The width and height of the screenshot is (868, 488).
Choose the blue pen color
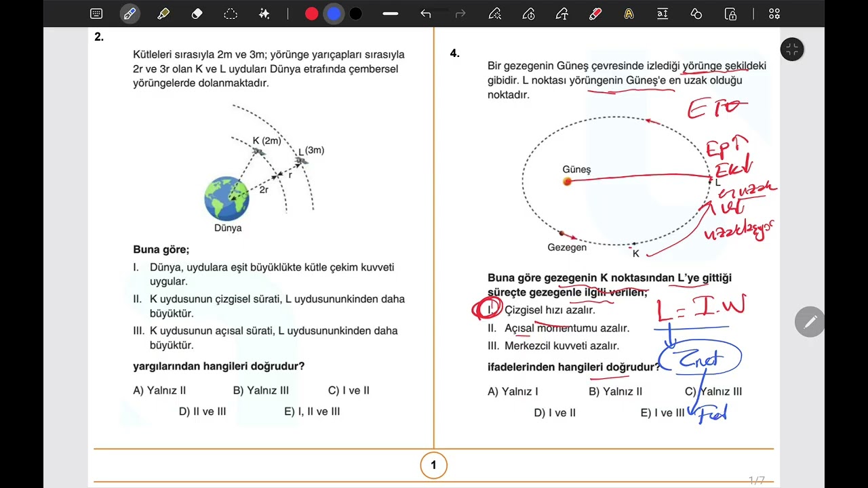coord(333,14)
